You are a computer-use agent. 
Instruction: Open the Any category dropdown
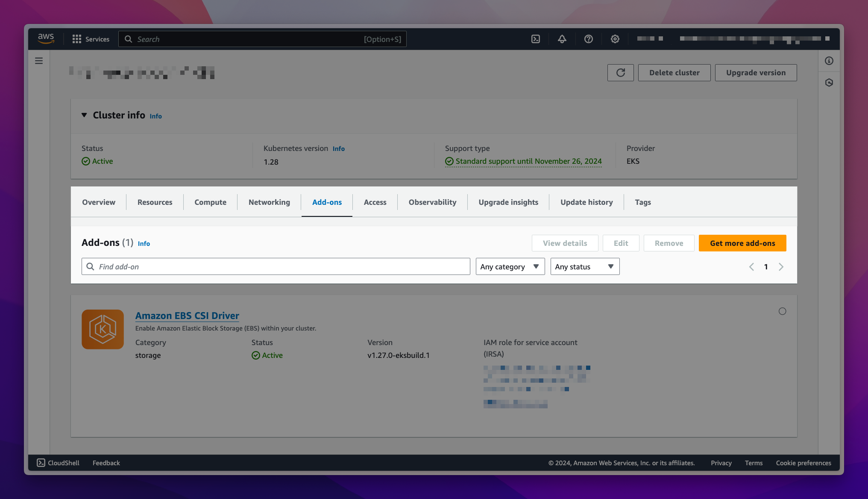[510, 266]
